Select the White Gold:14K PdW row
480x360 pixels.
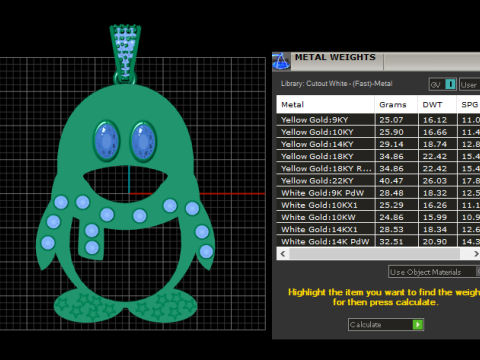coord(378,241)
